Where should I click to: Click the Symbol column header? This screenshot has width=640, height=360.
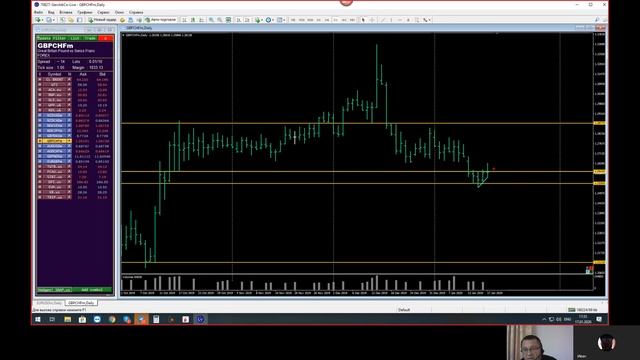click(54, 74)
